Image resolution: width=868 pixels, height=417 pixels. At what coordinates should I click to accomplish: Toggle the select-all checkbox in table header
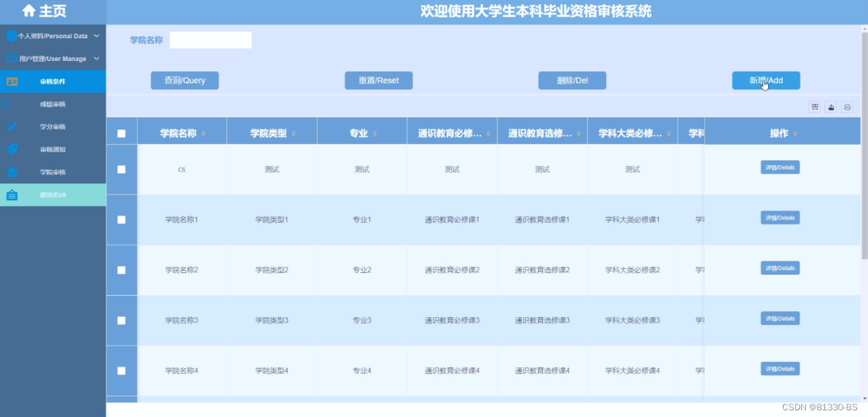121,133
